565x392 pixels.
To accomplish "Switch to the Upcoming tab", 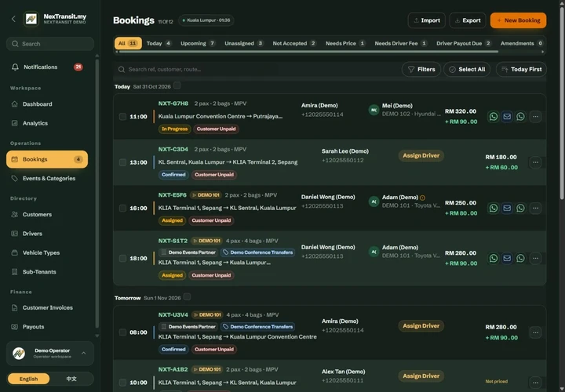I will pos(198,43).
